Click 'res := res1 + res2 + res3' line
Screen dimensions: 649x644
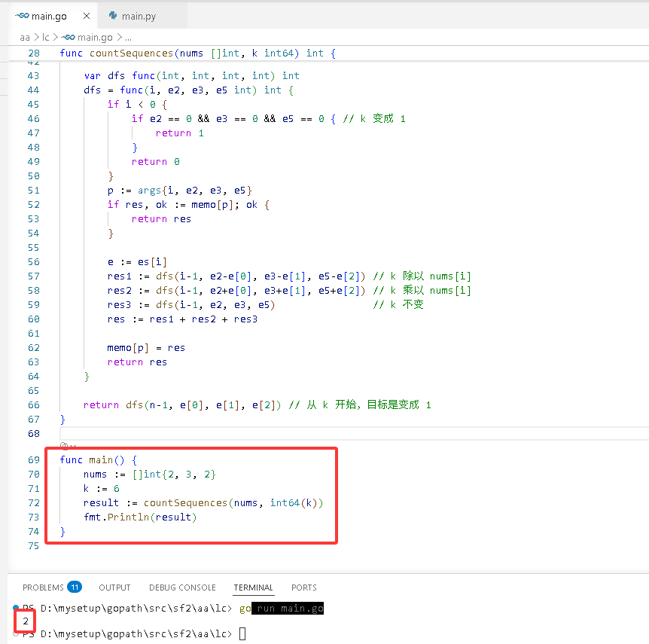[182, 319]
